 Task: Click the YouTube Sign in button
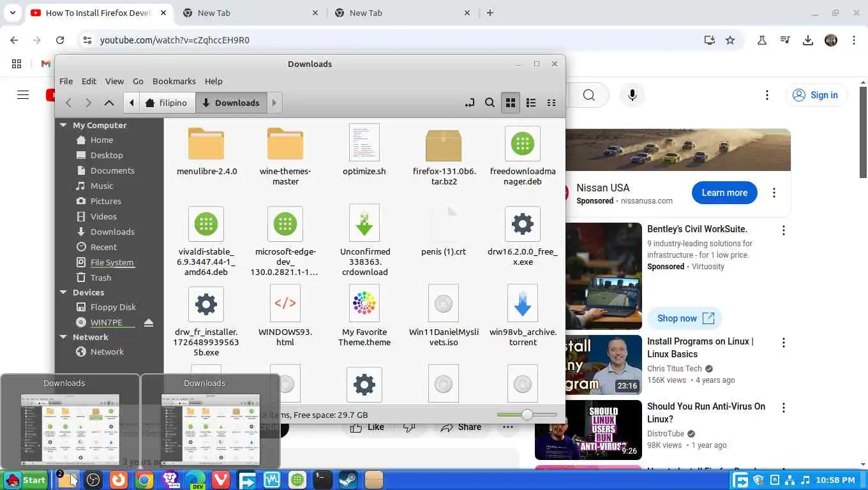[816, 95]
